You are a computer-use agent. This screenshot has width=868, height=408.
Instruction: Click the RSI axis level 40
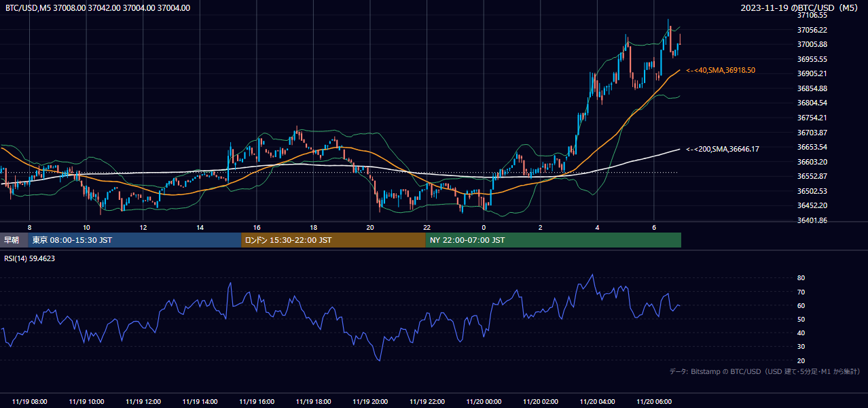(x=801, y=333)
